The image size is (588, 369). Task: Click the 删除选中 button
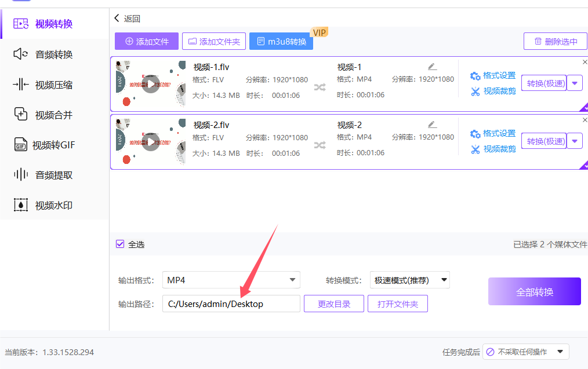(556, 41)
